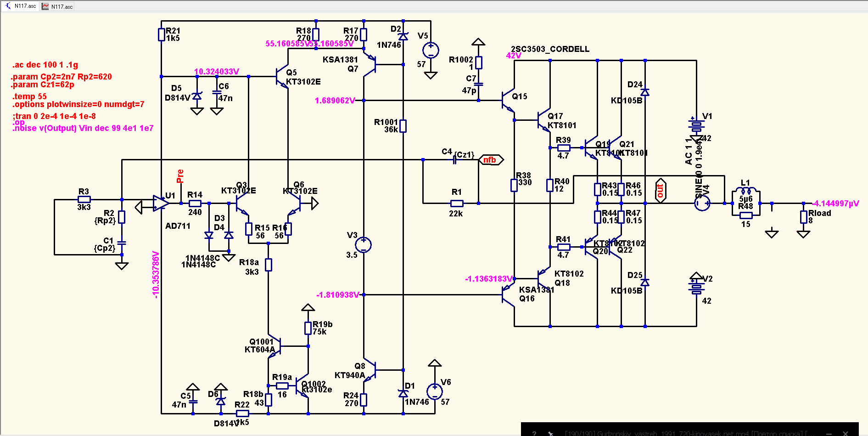Viewport: 868px width, 436px height.
Task: Select resistor R19b 75k
Action: (308, 328)
